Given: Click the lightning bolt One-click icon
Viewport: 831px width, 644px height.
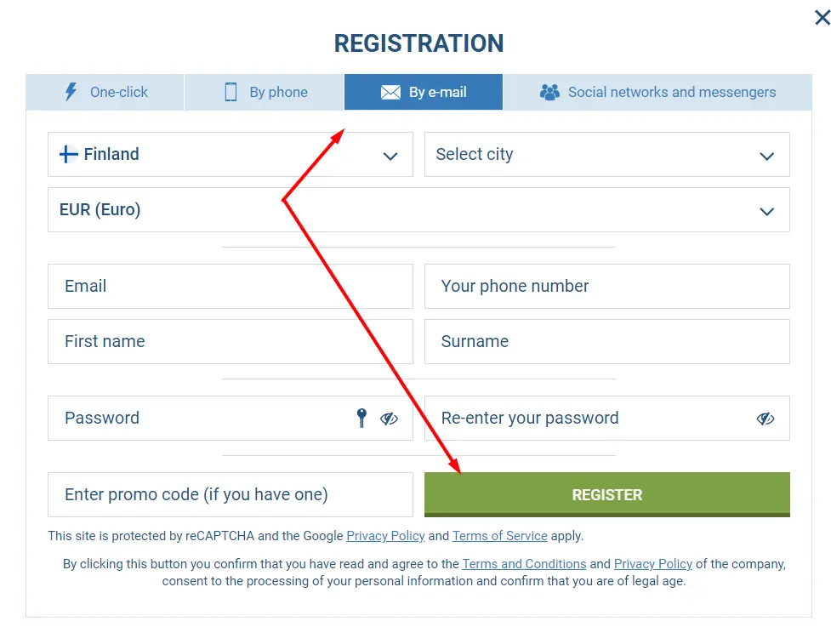Looking at the screenshot, I should coord(71,92).
